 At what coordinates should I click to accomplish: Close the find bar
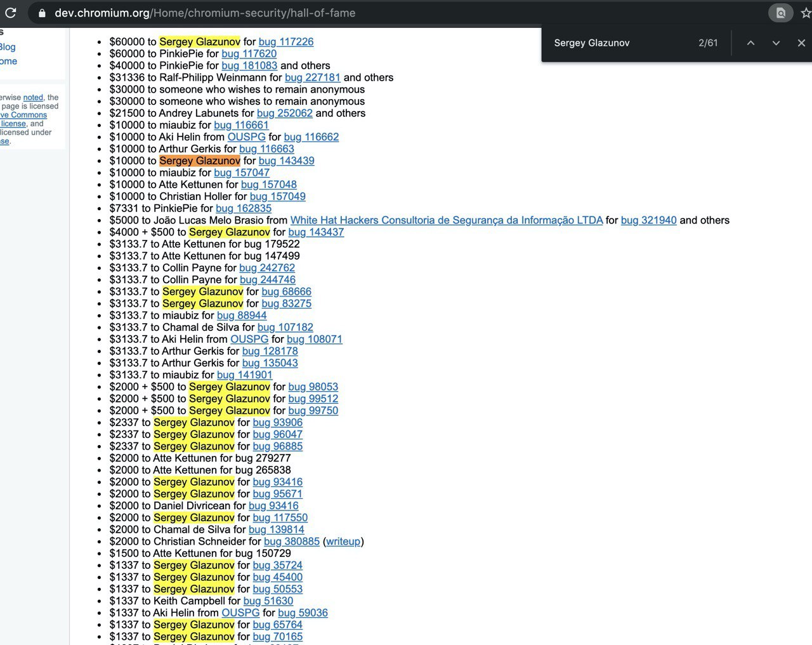pos(801,43)
